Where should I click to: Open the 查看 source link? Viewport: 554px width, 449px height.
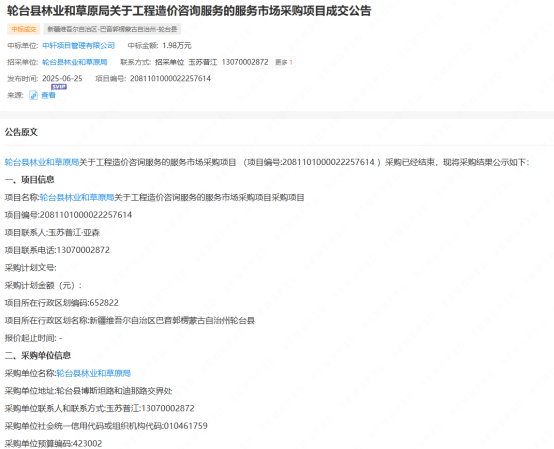click(x=48, y=95)
